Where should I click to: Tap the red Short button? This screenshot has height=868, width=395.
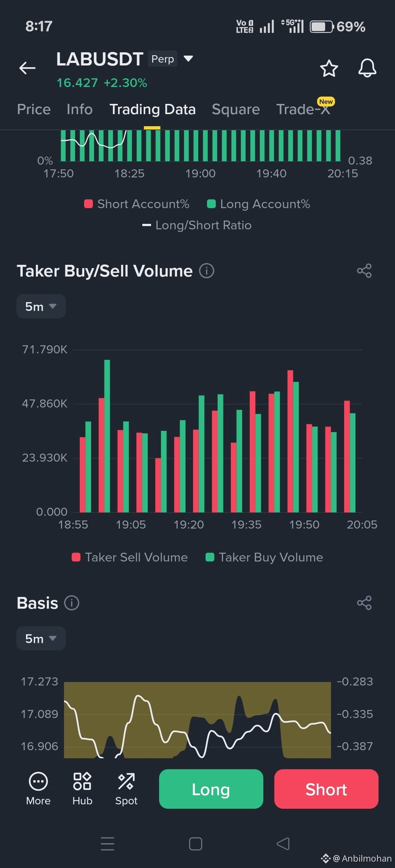click(x=326, y=789)
